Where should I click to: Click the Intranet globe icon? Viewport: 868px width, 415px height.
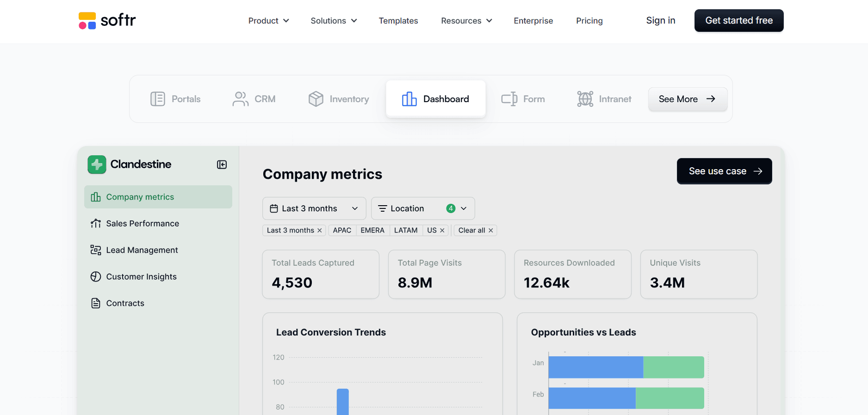[585, 99]
